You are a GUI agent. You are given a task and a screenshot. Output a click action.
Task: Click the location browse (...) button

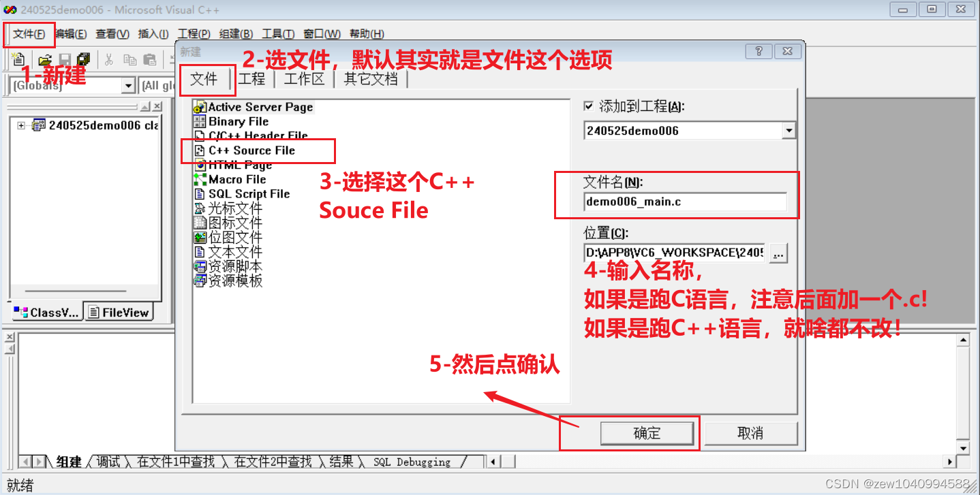pyautogui.click(x=779, y=253)
